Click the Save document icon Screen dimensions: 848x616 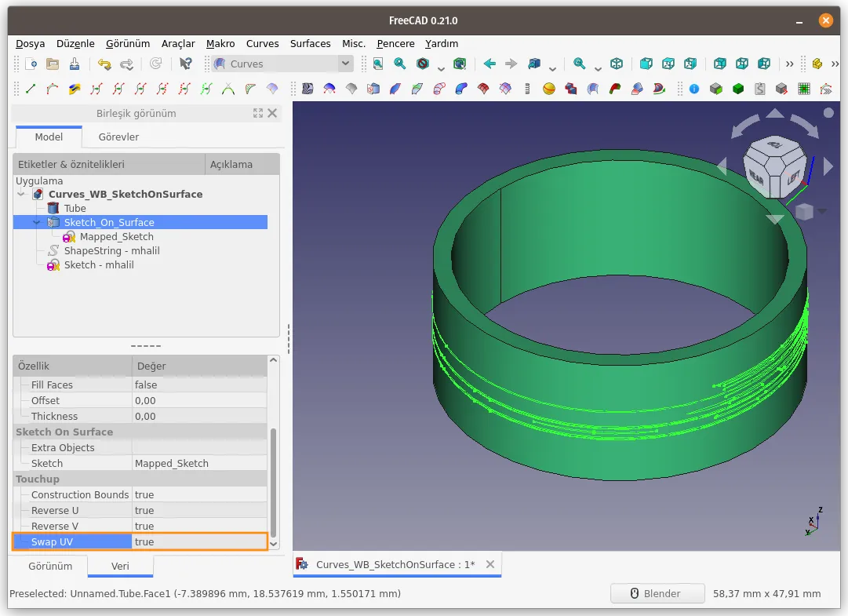coord(74,64)
